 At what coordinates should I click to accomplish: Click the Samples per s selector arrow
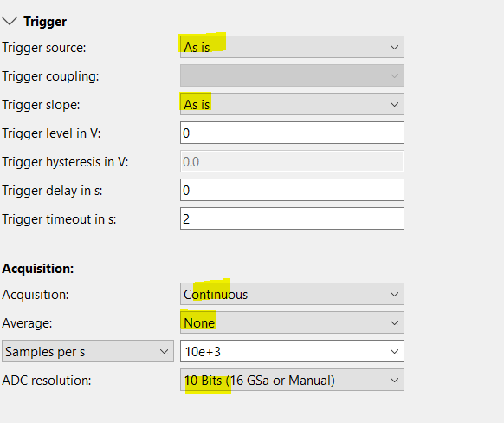tap(165, 352)
